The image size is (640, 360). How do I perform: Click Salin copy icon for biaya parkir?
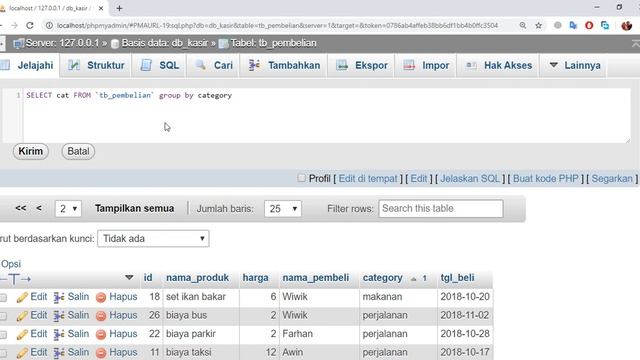coord(59,335)
